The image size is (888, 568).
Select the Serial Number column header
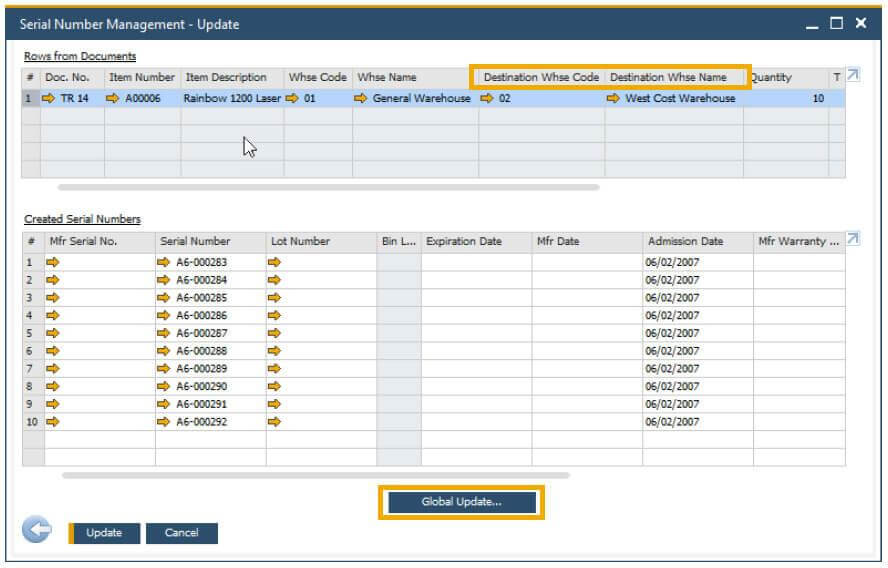coord(210,242)
